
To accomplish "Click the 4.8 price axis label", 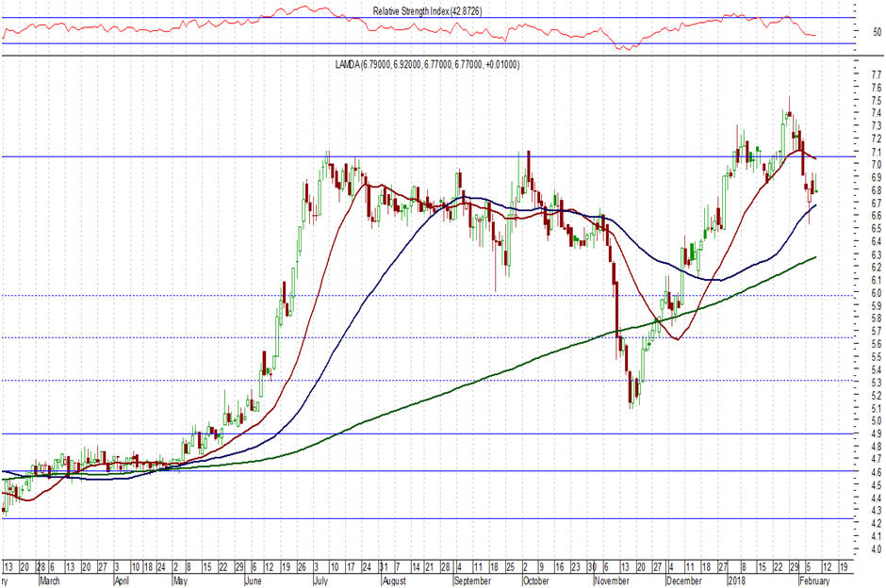I will 877,447.
